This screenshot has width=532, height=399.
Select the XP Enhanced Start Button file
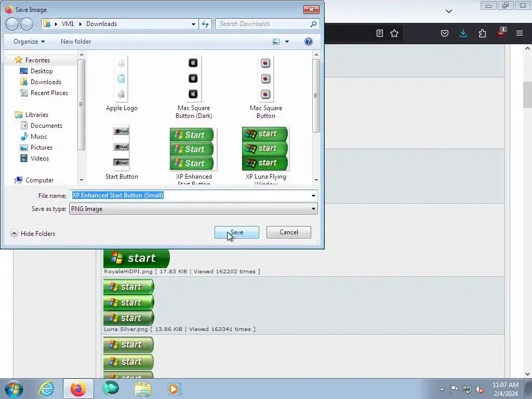tap(194, 155)
